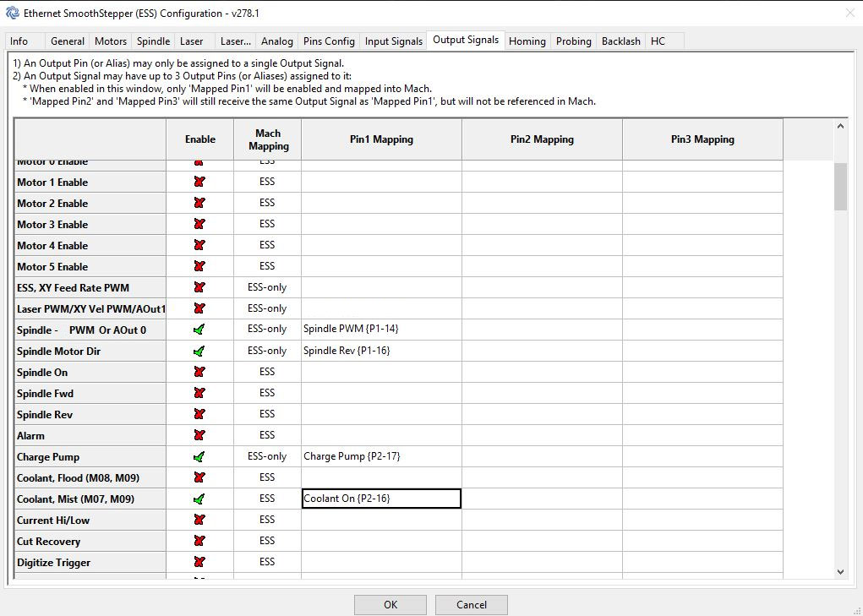Select the 'Spindle Motor Dir' row label
The image size is (863, 616).
point(90,351)
